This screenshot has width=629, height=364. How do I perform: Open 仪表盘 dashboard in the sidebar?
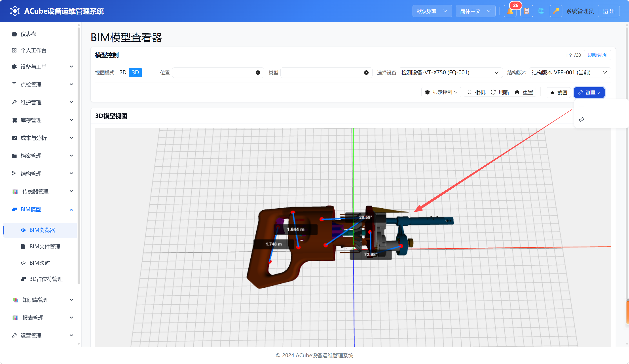point(40,34)
